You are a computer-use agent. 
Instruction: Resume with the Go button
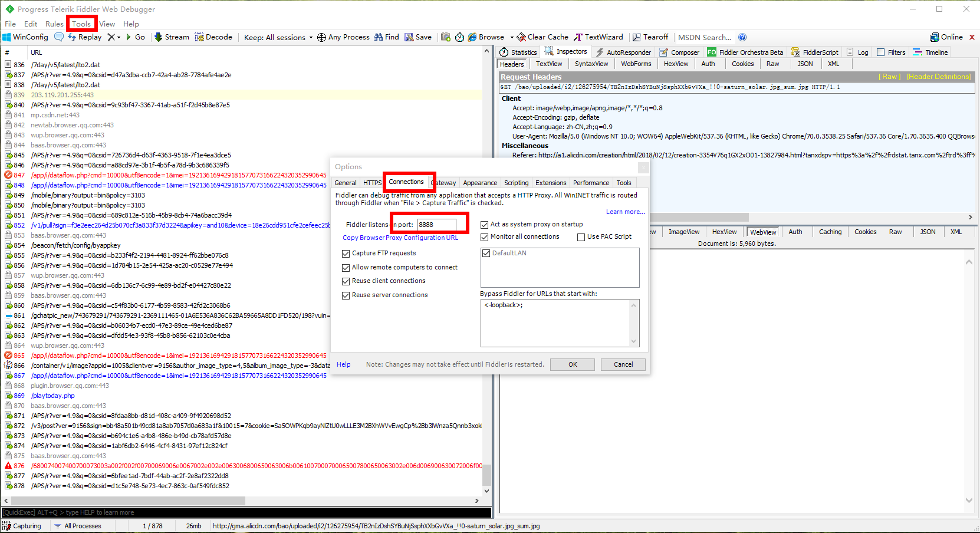[135, 37]
